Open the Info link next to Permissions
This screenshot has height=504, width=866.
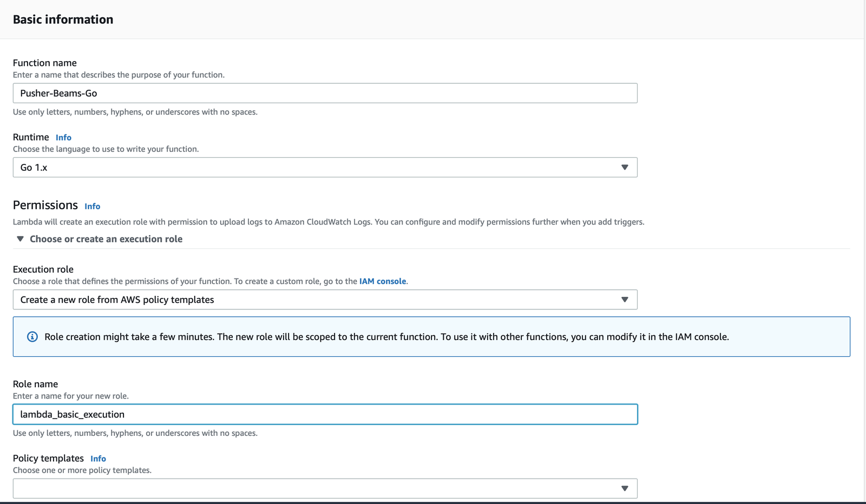[x=92, y=206]
